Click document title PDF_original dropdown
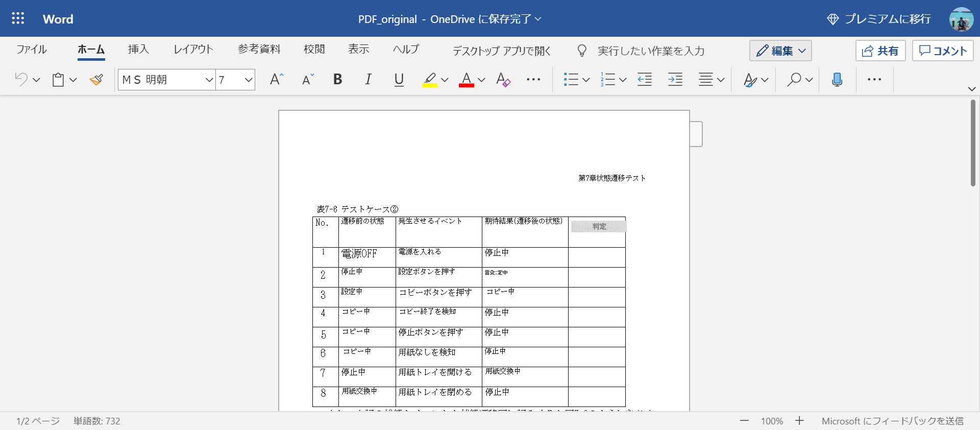Image resolution: width=980 pixels, height=430 pixels. click(x=450, y=19)
